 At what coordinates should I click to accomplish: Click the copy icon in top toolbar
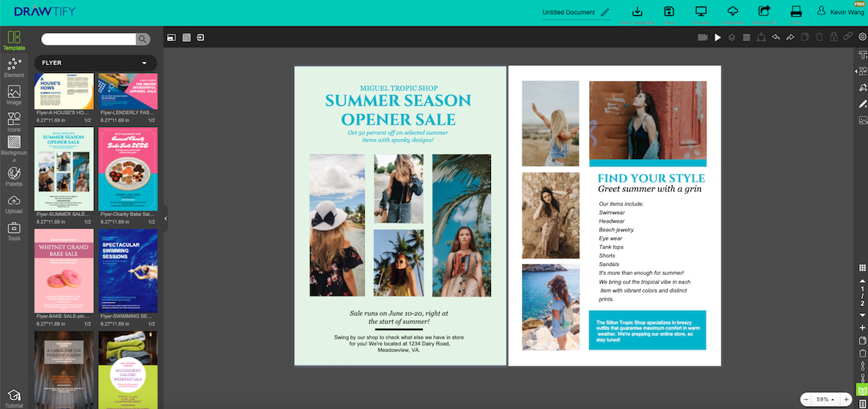click(805, 38)
